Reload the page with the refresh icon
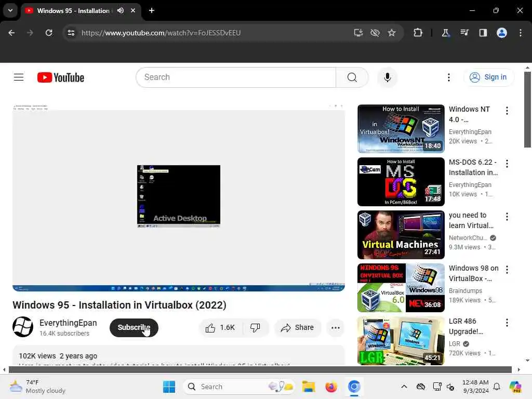This screenshot has height=399, width=532. (49, 33)
